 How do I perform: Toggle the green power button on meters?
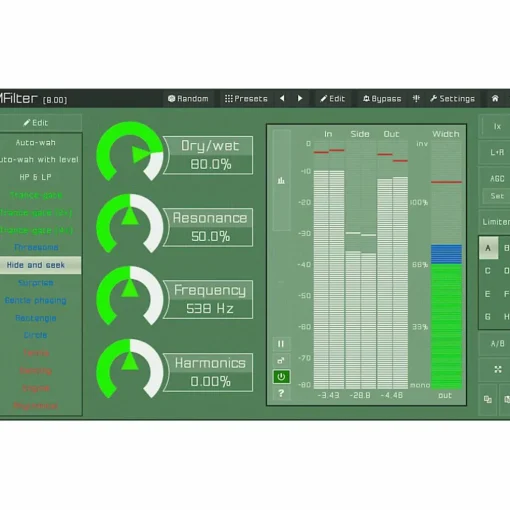[281, 377]
